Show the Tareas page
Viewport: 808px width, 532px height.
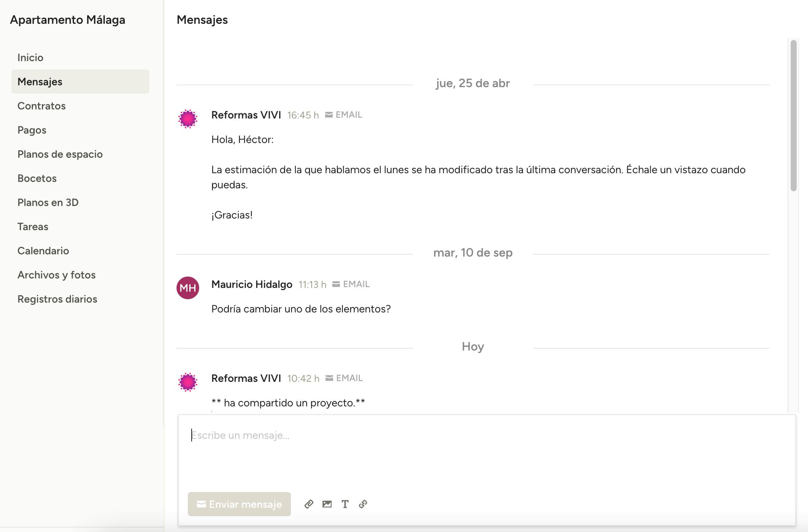[33, 227]
